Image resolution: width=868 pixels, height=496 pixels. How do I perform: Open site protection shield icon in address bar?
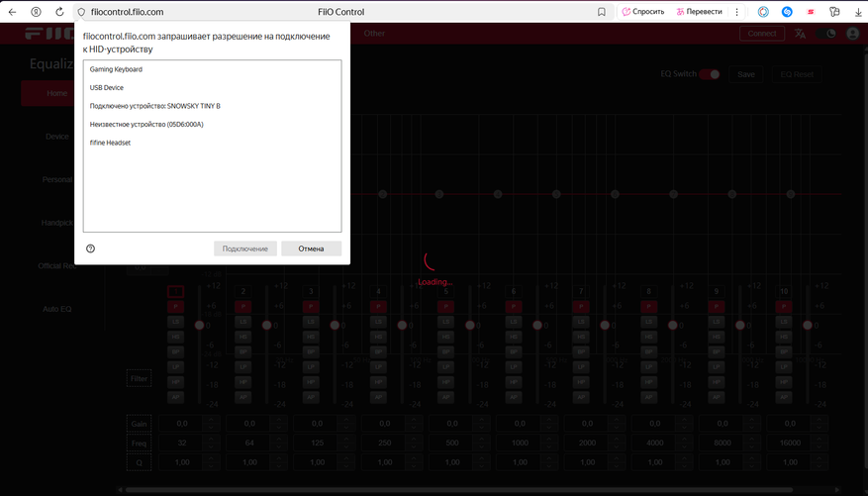(x=81, y=12)
